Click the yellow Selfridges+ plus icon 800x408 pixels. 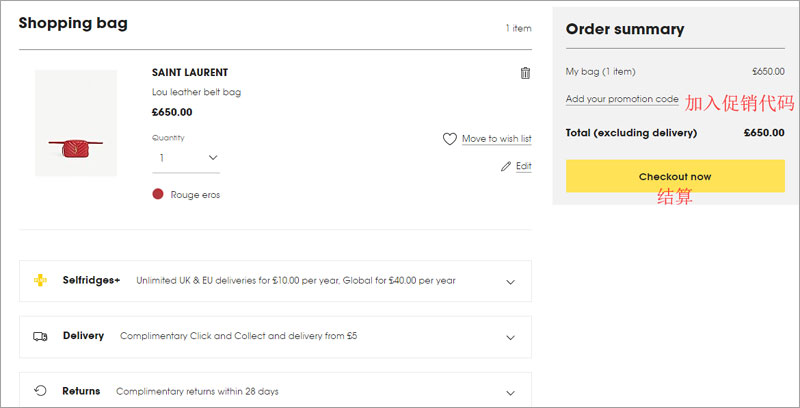click(40, 280)
